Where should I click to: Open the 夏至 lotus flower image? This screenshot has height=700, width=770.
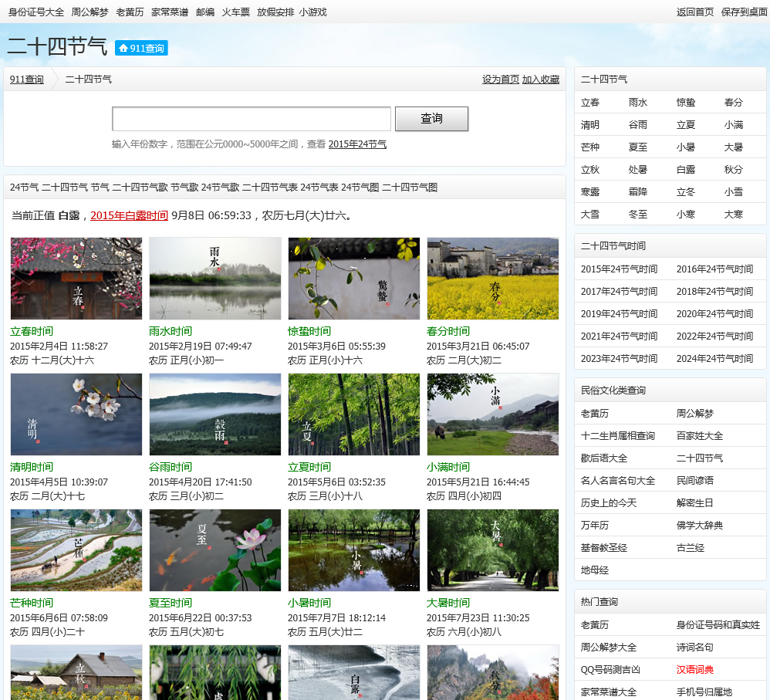(214, 550)
